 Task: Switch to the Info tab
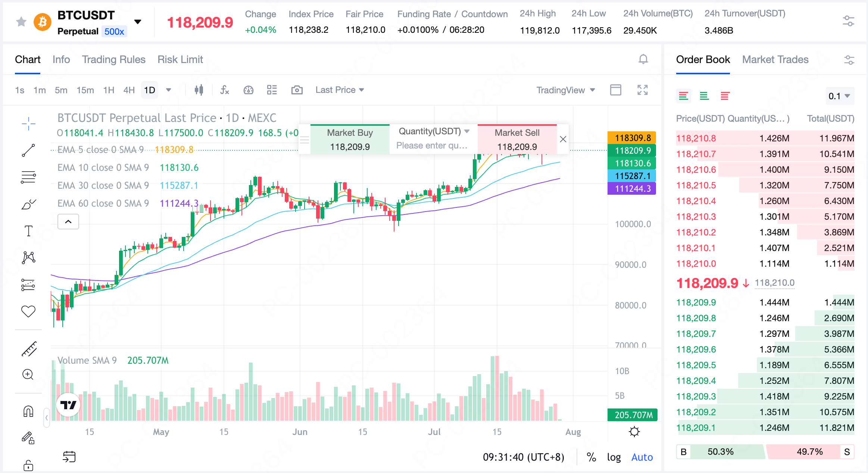[61, 60]
